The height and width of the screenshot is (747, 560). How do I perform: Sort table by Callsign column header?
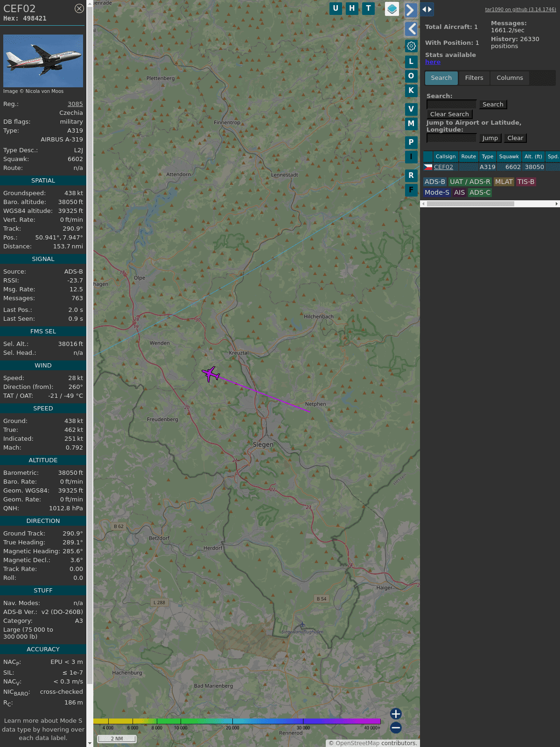click(446, 157)
